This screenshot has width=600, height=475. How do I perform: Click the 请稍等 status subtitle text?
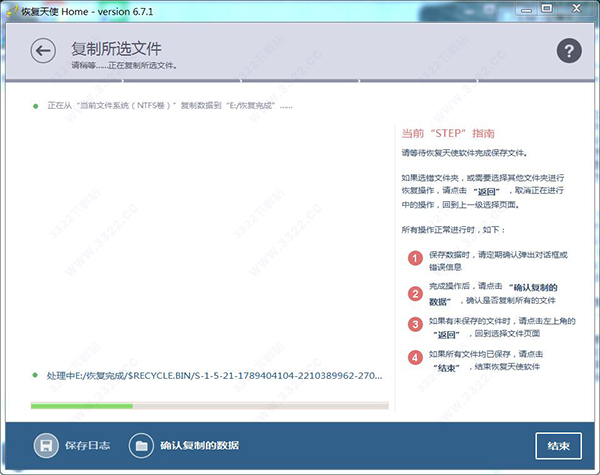pos(124,66)
